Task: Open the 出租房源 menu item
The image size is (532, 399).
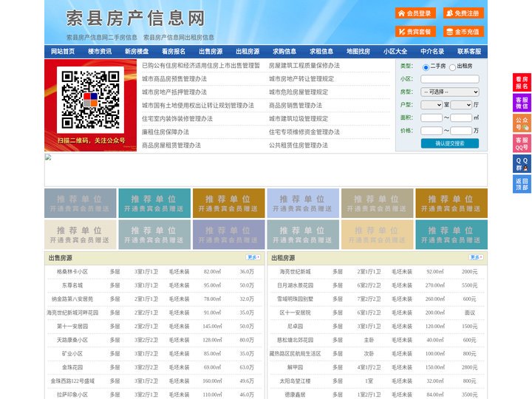Action: (248, 52)
